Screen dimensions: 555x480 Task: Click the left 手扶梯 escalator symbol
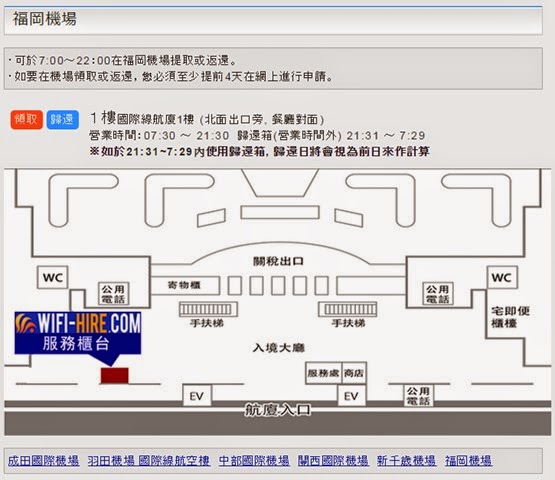208,309
